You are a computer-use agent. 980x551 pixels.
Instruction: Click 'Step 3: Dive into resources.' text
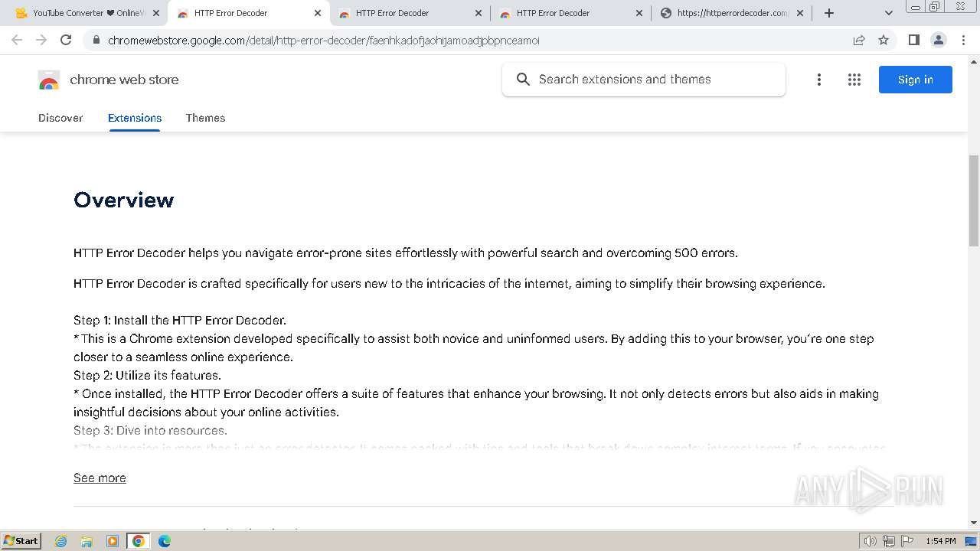pyautogui.click(x=150, y=430)
